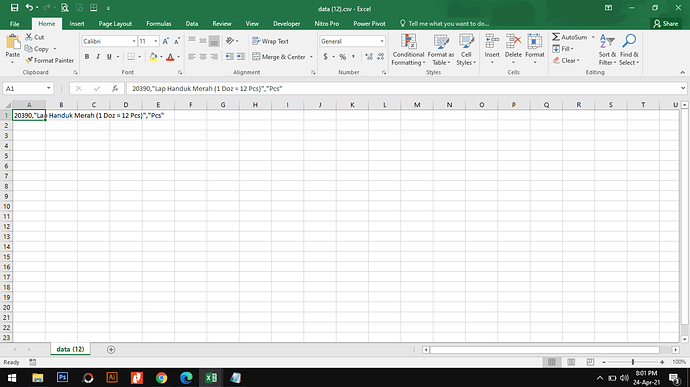The height and width of the screenshot is (387, 690).
Task: Click the Wrap Text button
Action: [x=270, y=41]
